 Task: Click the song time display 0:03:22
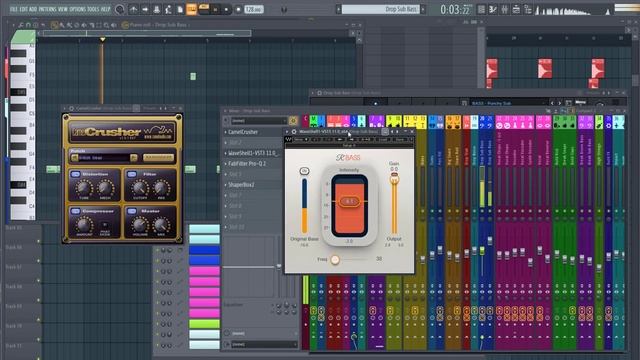pos(455,9)
